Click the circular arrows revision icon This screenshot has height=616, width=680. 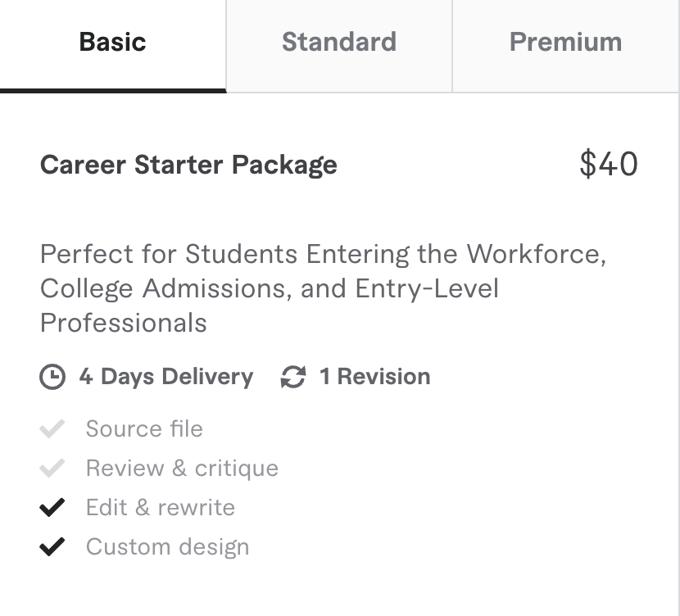(x=292, y=377)
